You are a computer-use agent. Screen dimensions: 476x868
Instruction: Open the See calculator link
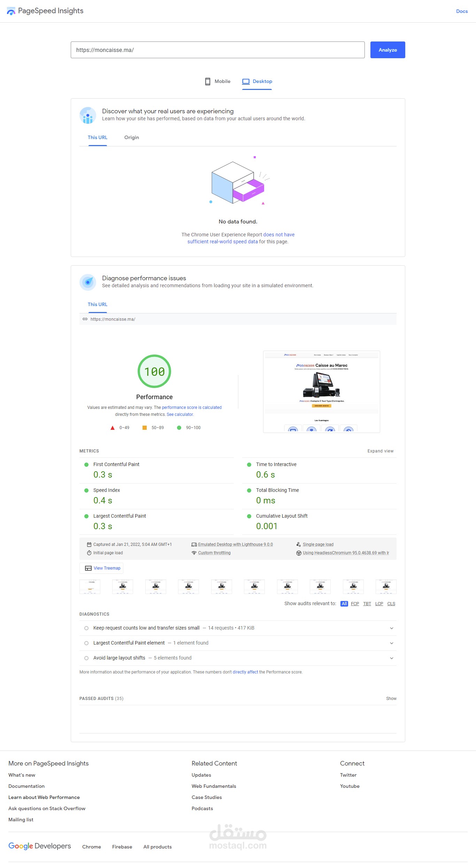point(180,414)
